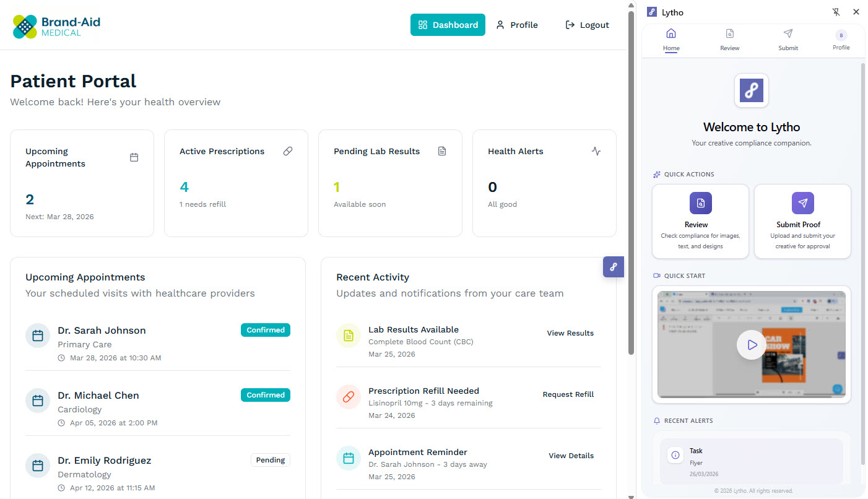Click 'Lisinopril 10mg - 3 days remaining' text
This screenshot has width=868, height=499.
click(x=430, y=403)
